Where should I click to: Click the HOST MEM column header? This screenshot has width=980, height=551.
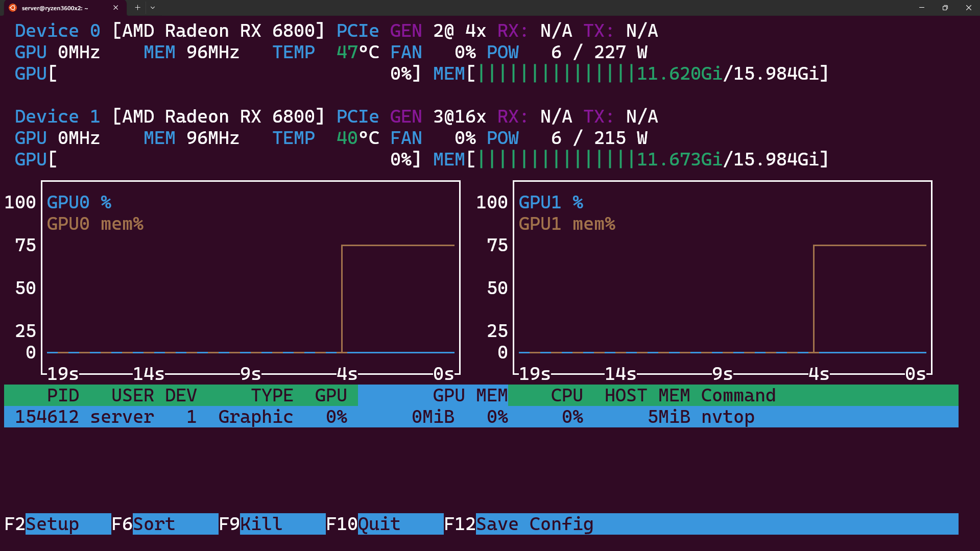point(648,395)
